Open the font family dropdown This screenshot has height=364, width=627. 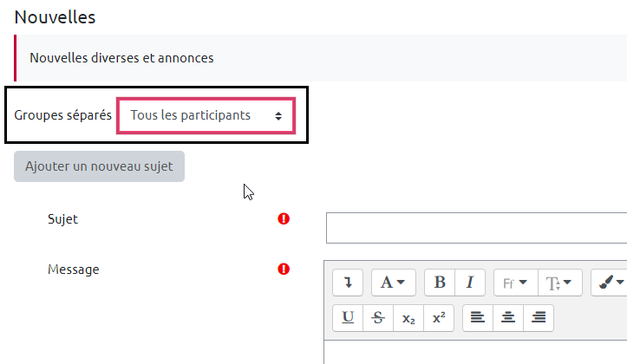(x=515, y=282)
